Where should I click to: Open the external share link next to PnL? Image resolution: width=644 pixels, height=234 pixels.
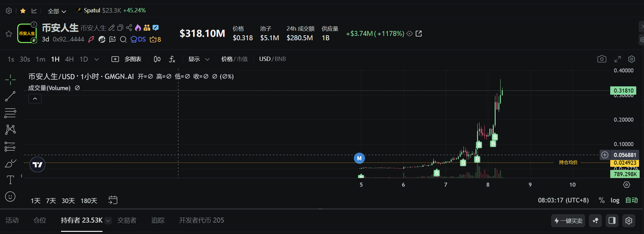[419, 34]
